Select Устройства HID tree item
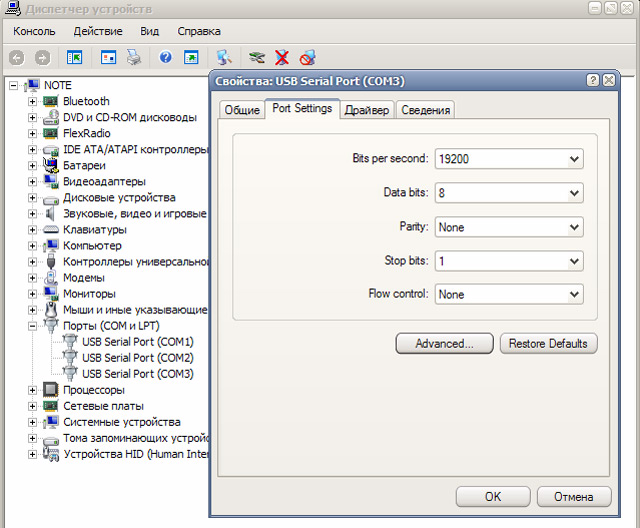 [136, 454]
